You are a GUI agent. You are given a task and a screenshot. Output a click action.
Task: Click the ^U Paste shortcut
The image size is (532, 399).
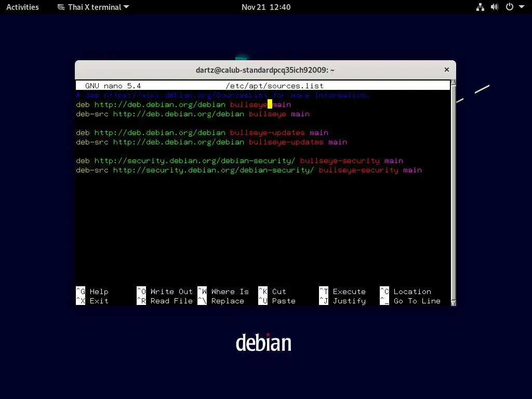(277, 301)
